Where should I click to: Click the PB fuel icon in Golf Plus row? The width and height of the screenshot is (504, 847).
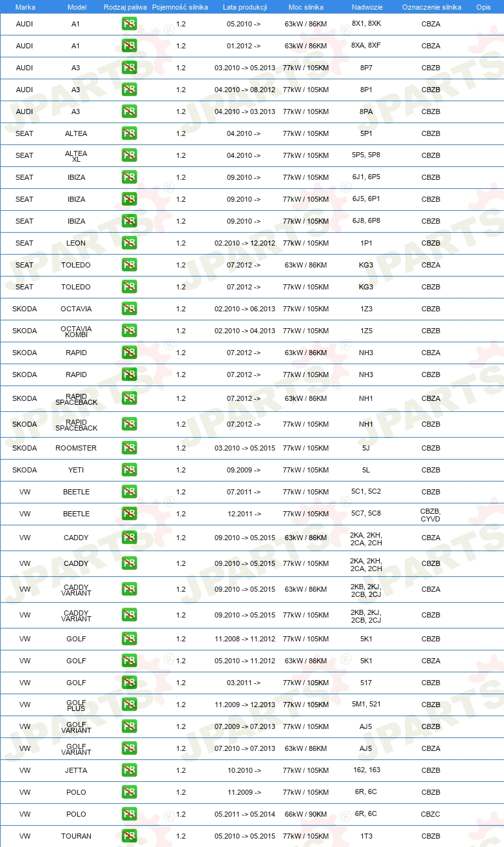[129, 705]
